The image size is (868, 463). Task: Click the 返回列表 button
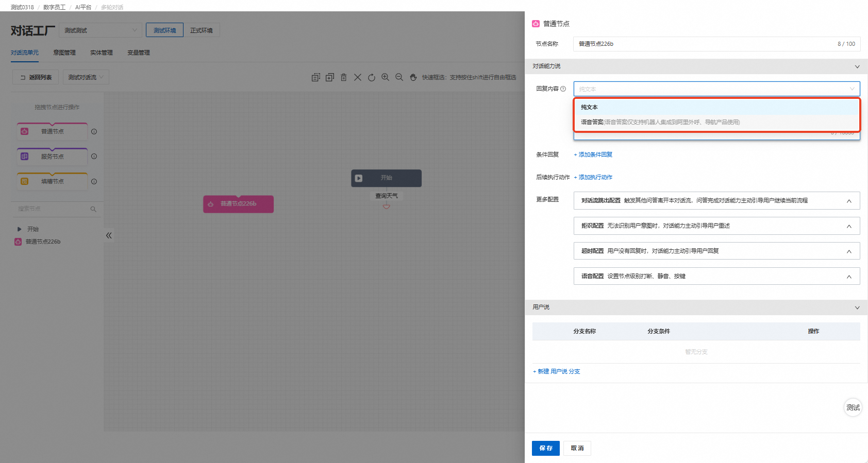click(36, 77)
